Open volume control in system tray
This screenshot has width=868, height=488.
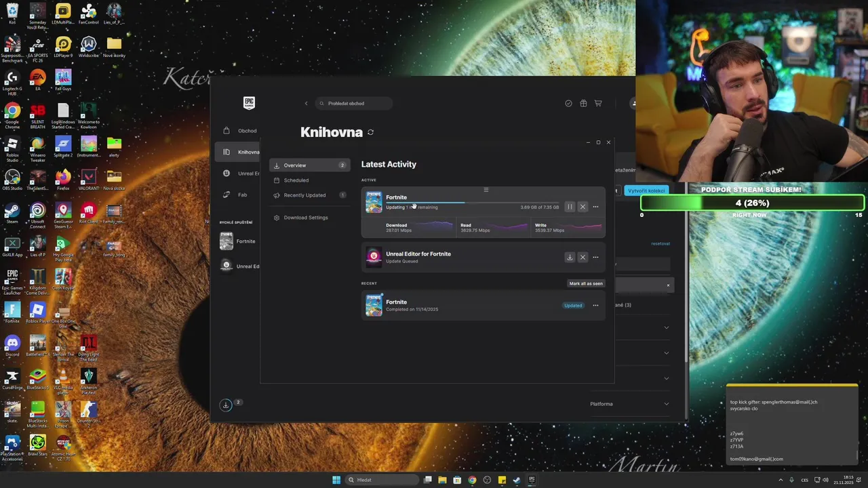tap(825, 480)
